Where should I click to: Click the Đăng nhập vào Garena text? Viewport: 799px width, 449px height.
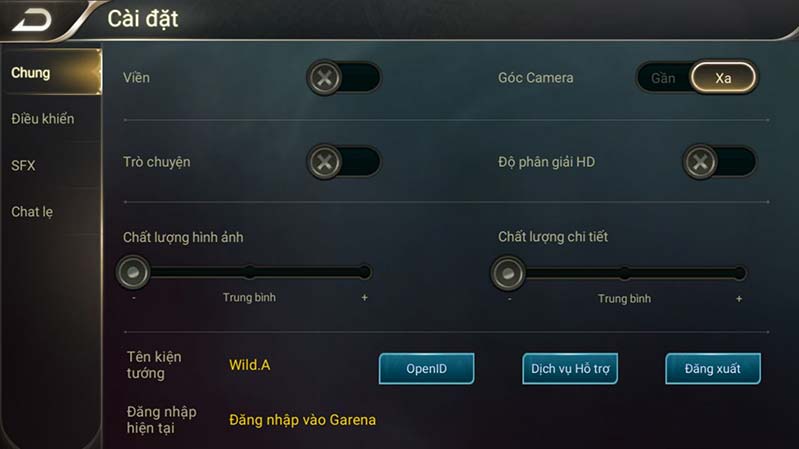tap(302, 420)
